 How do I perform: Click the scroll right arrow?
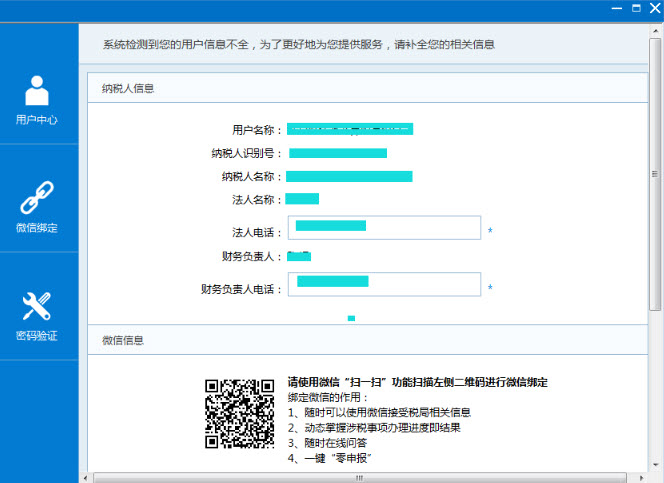point(641,478)
